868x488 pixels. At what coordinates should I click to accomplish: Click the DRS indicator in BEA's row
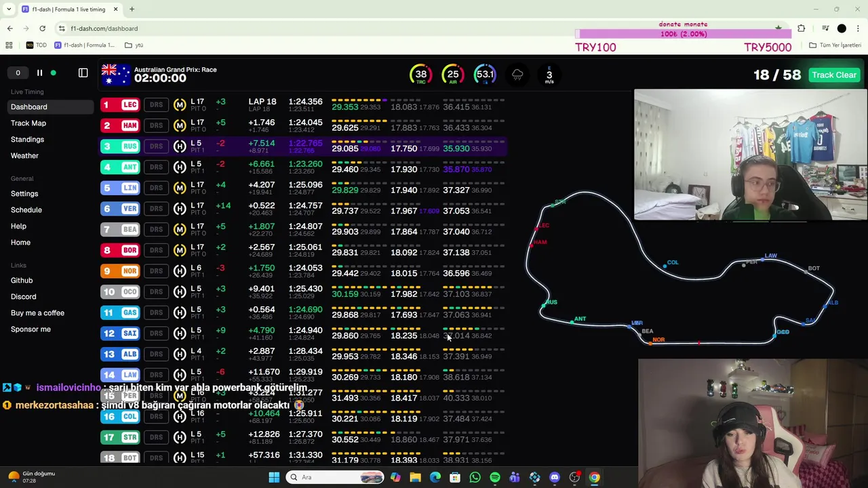[x=156, y=229]
